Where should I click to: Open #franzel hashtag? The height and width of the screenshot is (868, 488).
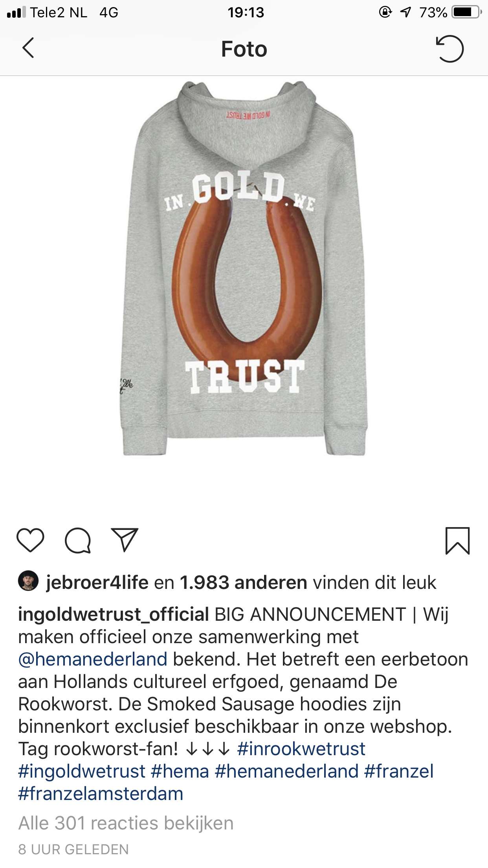(x=399, y=771)
